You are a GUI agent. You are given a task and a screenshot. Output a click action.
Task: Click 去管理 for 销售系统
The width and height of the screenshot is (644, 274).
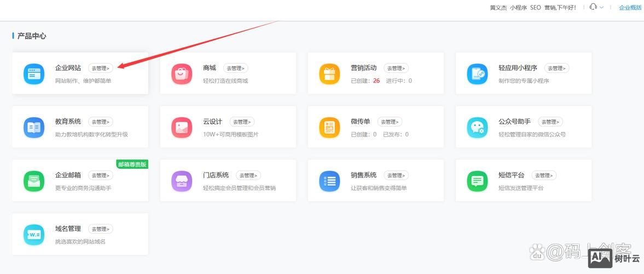coord(396,175)
